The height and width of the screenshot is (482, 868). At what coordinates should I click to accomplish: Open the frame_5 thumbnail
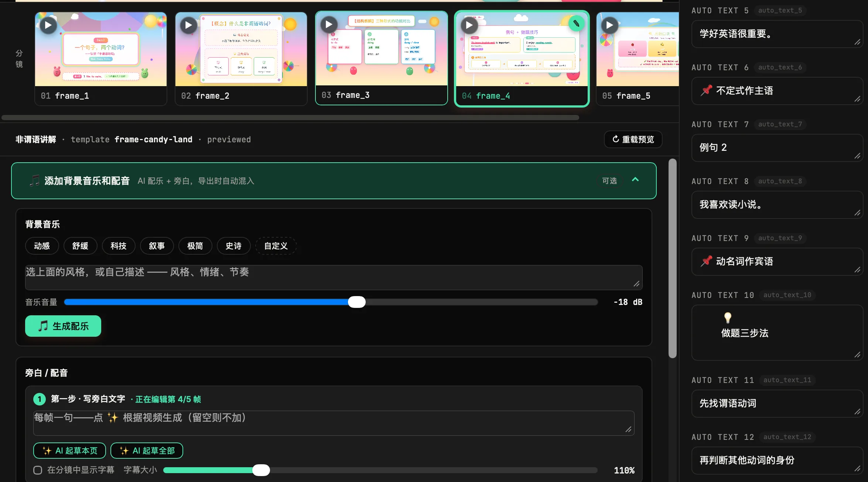638,49
